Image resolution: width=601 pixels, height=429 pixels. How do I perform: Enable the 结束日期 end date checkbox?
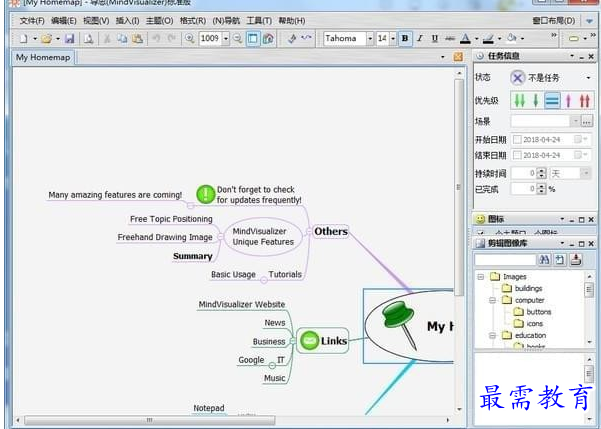click(517, 156)
